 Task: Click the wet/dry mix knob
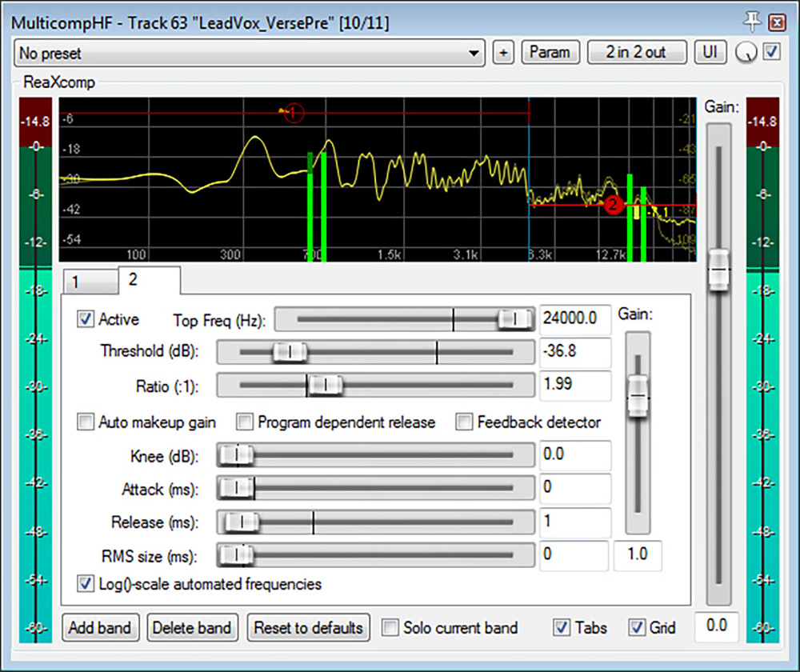click(746, 54)
